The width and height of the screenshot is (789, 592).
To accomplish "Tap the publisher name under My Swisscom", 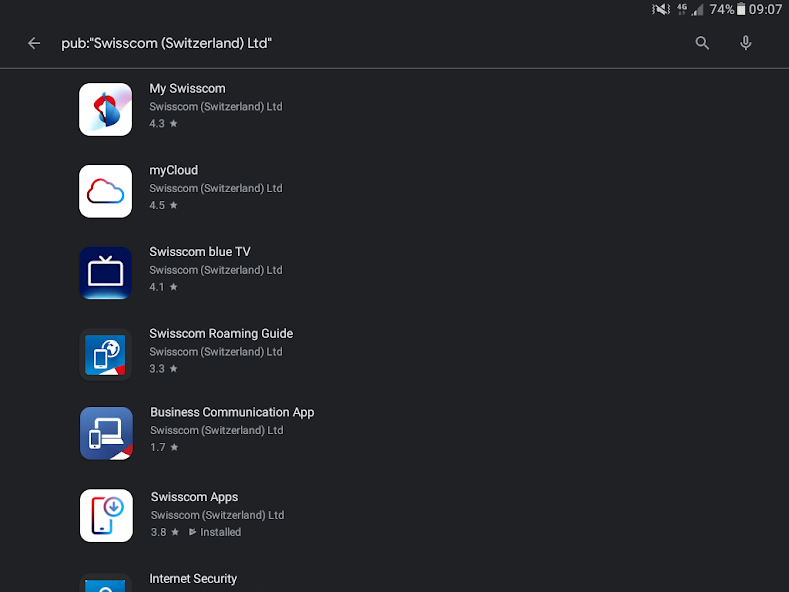I will pos(216,107).
